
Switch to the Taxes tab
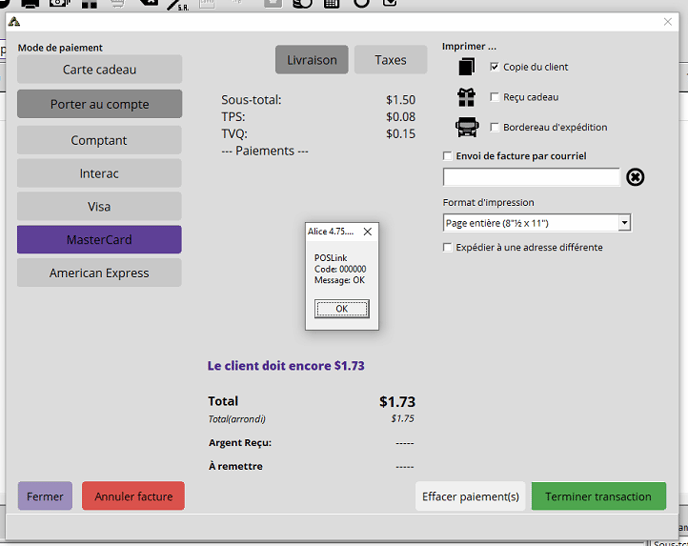point(391,60)
